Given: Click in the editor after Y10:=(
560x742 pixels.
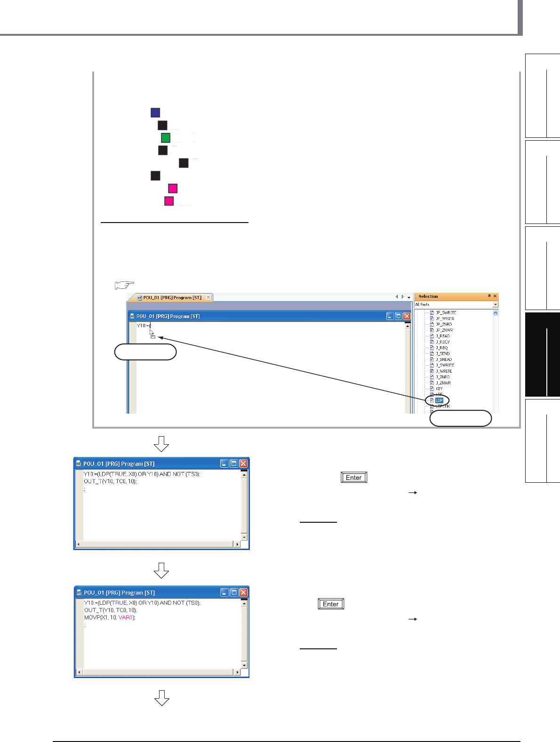Looking at the screenshot, I should pos(151,326).
